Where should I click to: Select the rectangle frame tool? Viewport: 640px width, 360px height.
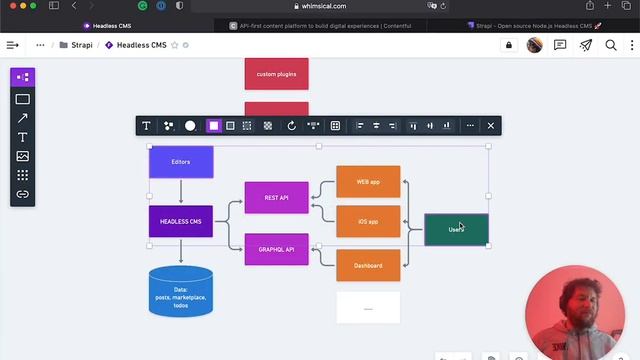tap(22, 99)
